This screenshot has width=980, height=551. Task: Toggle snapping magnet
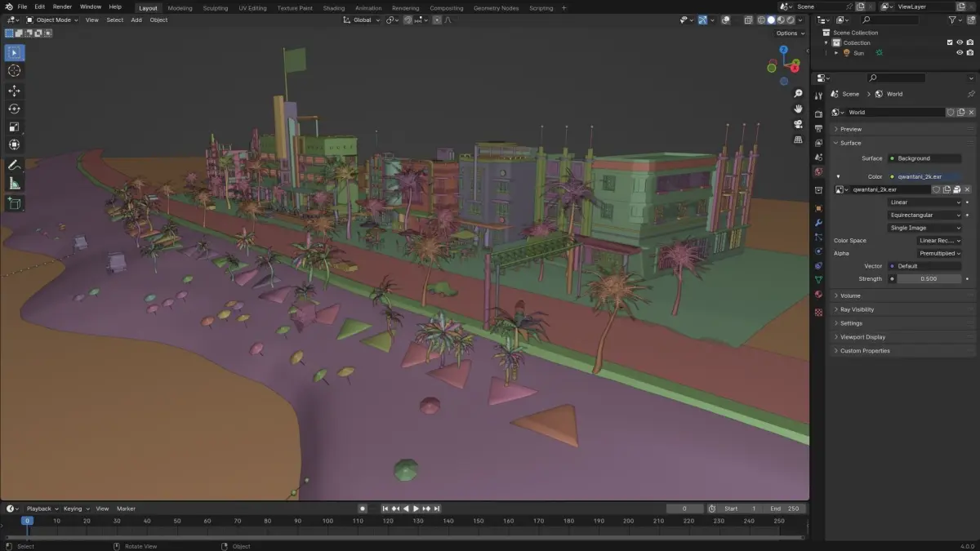[x=407, y=20]
